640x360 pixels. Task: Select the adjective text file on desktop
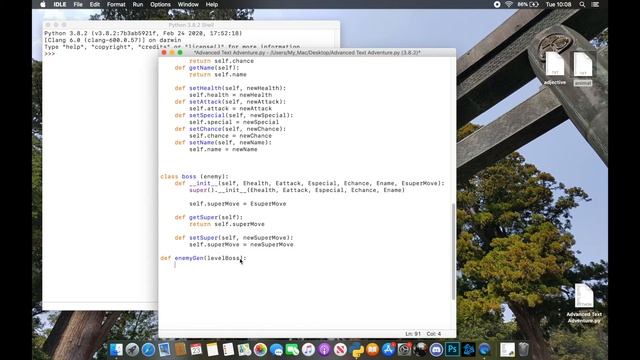click(555, 68)
